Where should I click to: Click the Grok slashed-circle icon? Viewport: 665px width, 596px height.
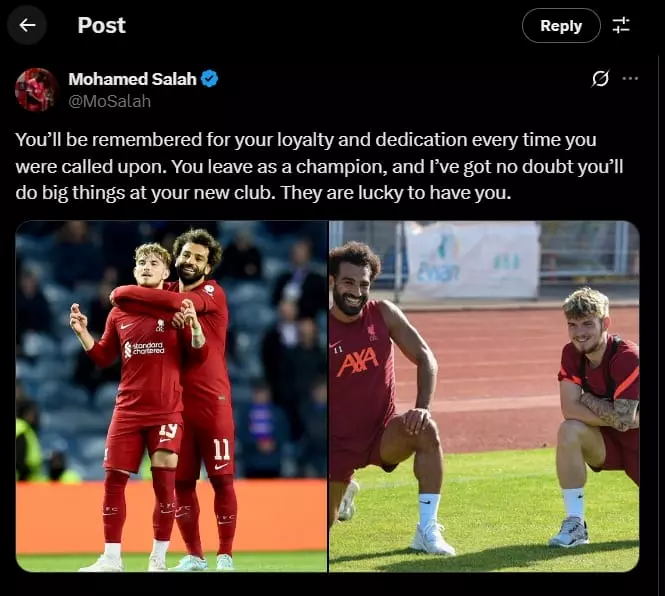[600, 78]
